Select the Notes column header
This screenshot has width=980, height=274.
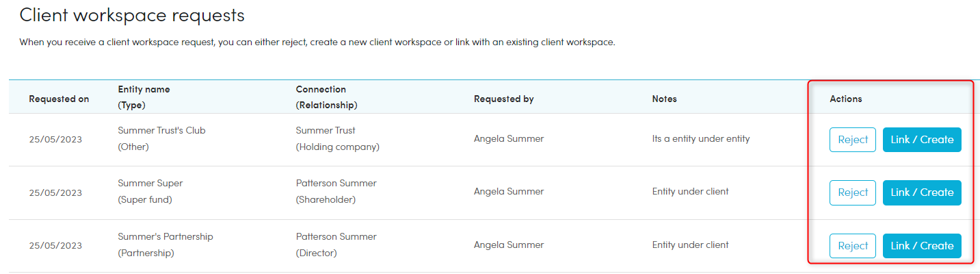point(664,99)
